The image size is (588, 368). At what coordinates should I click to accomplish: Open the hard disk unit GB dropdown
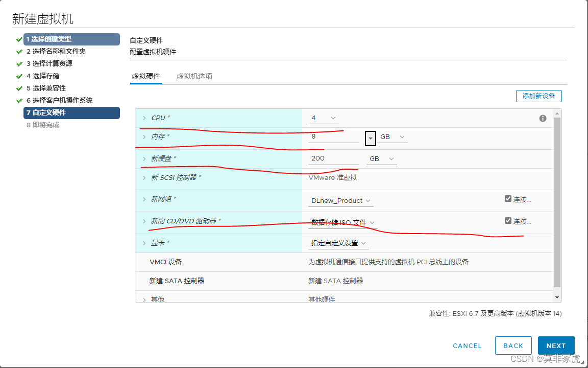382,159
